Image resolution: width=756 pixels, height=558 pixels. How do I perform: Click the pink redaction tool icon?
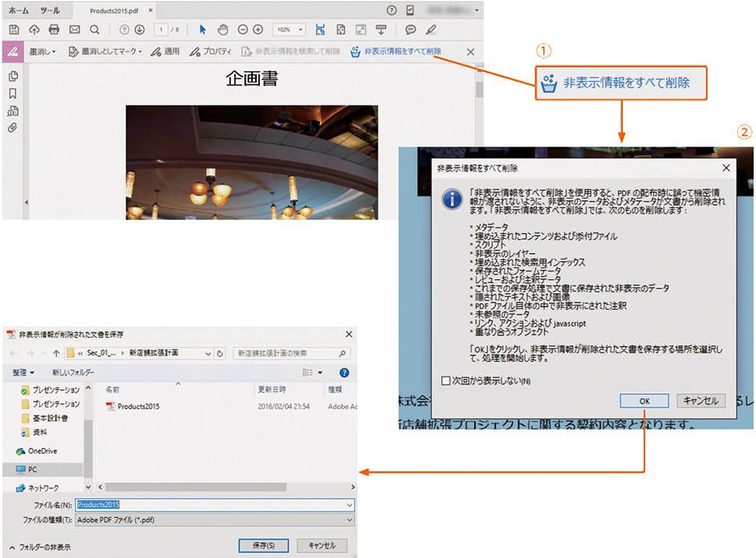point(13,52)
